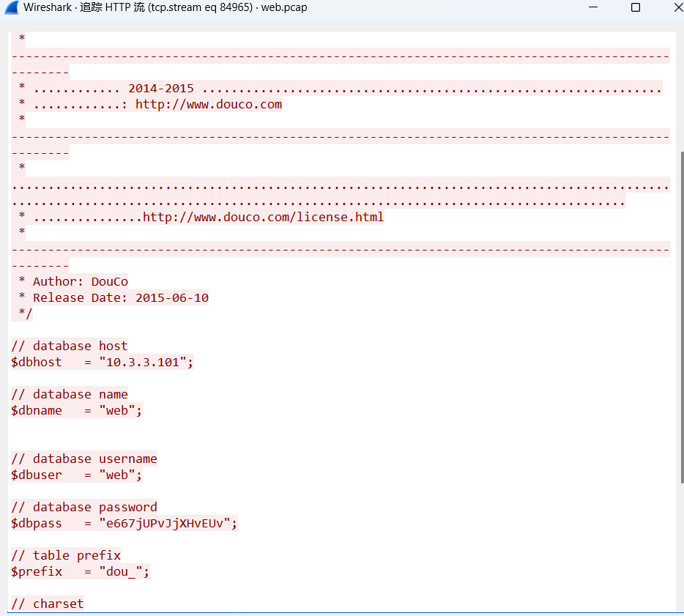Click the $dbhost value "10.3.3.101"
The height and width of the screenshot is (616, 684).
pos(143,362)
